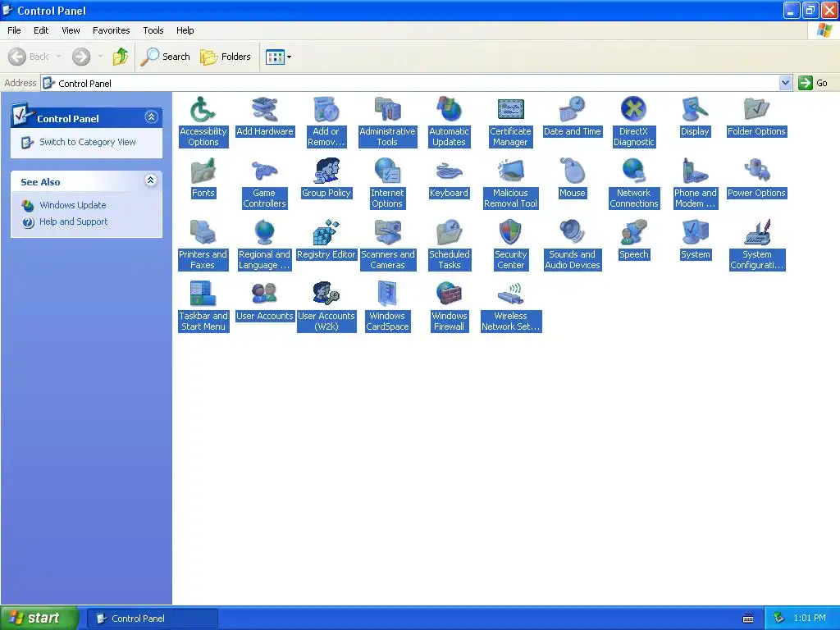The width and height of the screenshot is (840, 630).
Task: Open Windows Firewall settings
Action: pyautogui.click(x=449, y=294)
